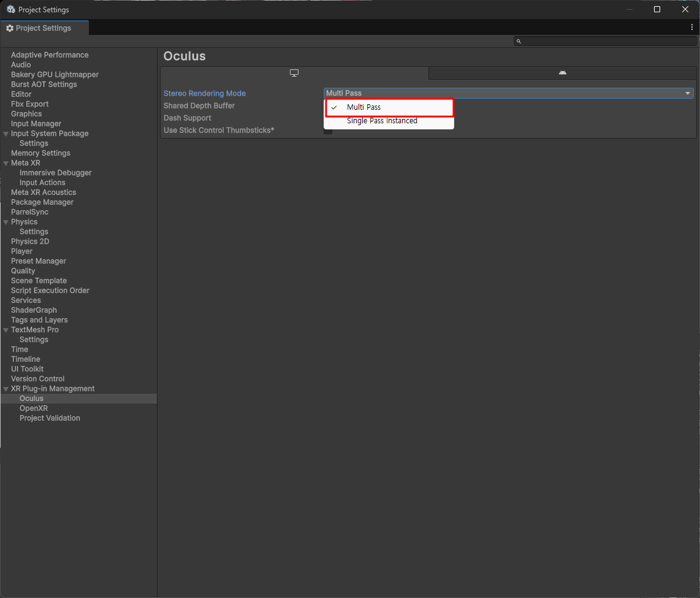
Task: Open Scene Template settings
Action: coord(39,281)
